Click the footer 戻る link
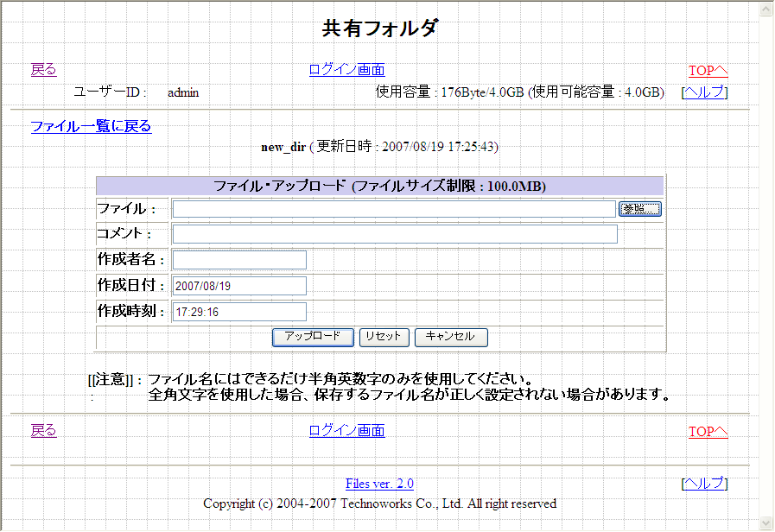The width and height of the screenshot is (775, 532). coord(43,431)
